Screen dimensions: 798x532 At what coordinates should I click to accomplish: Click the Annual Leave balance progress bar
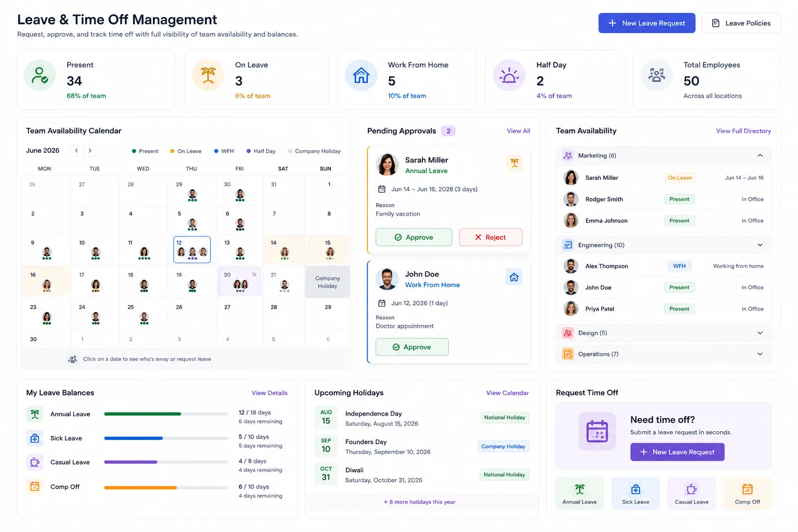tap(166, 414)
